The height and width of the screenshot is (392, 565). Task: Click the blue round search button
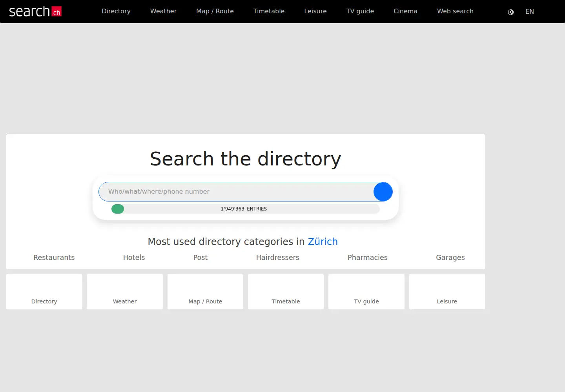(x=383, y=192)
